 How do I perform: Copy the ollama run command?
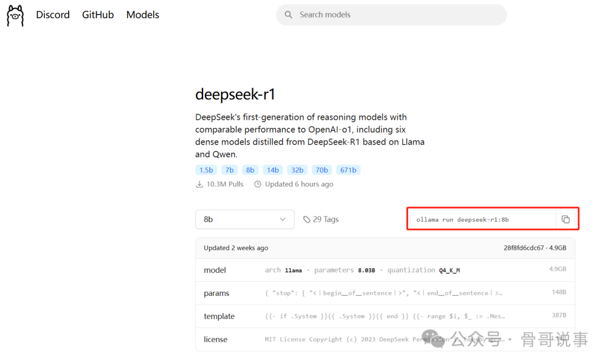pyautogui.click(x=565, y=219)
